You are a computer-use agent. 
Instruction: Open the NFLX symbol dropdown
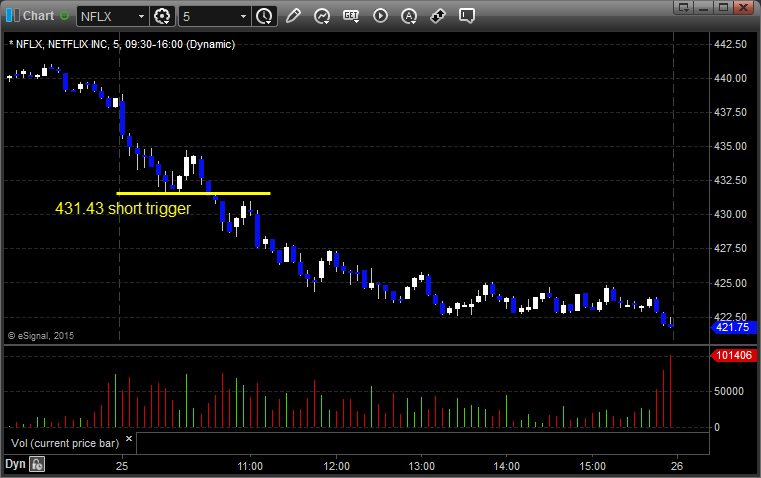(141, 16)
